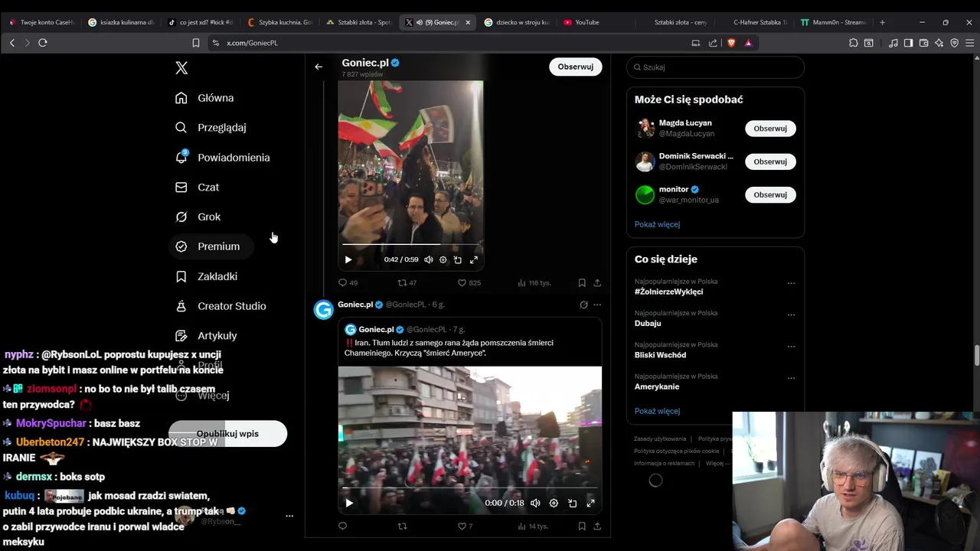Open settings gear on first video
The height and width of the screenshot is (551, 980).
click(x=443, y=260)
